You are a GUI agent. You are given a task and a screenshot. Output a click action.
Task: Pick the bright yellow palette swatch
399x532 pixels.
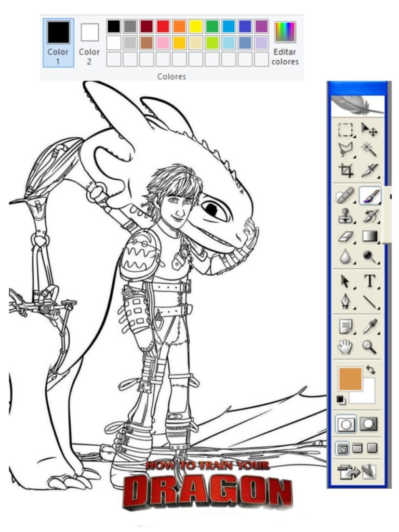(x=196, y=26)
